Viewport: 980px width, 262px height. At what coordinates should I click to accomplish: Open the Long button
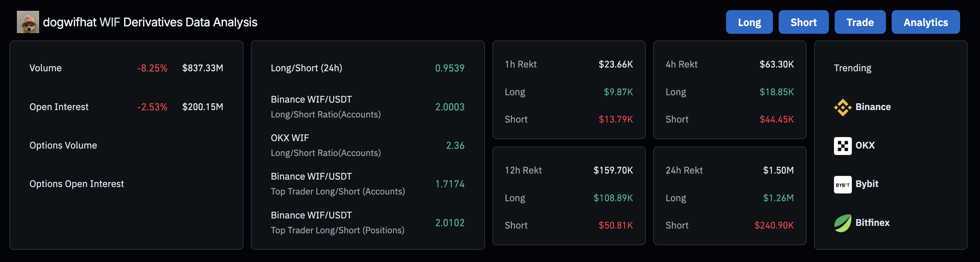point(749,22)
